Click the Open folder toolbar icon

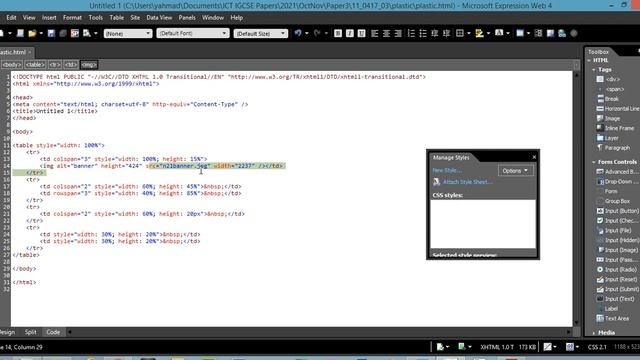32,33
